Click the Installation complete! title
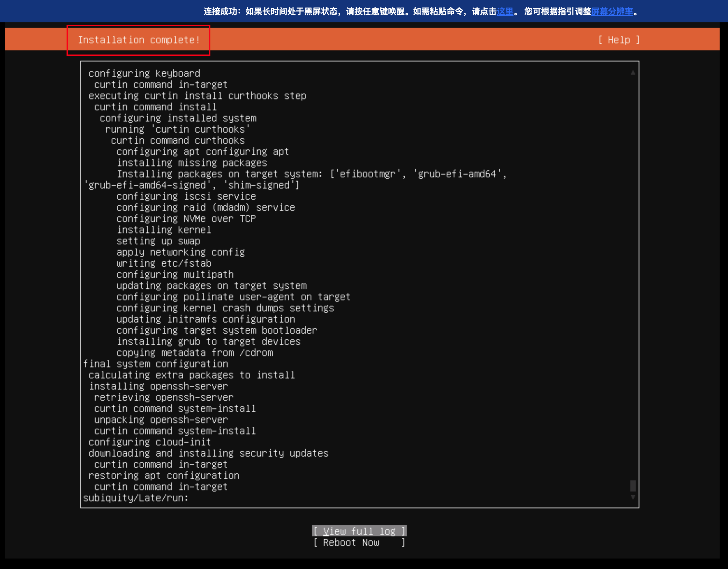 click(x=139, y=40)
